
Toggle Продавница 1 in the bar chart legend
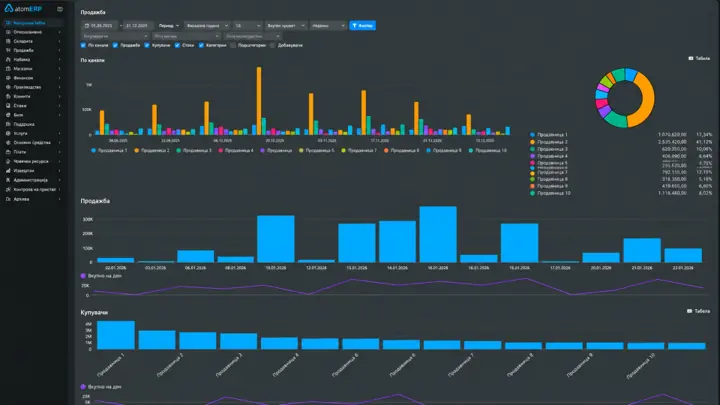109,150
